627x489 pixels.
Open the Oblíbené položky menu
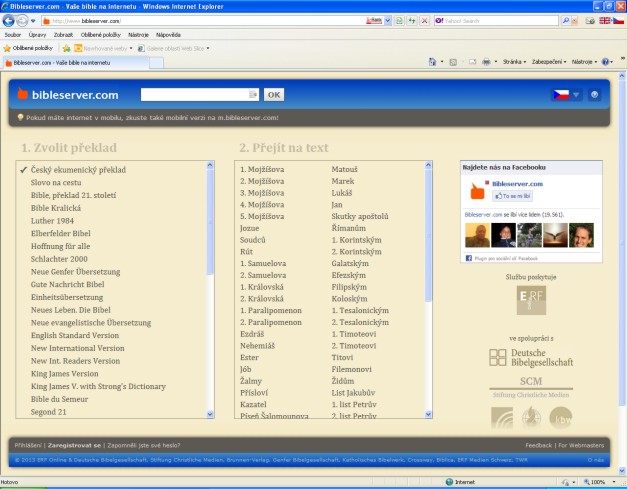(x=100, y=35)
